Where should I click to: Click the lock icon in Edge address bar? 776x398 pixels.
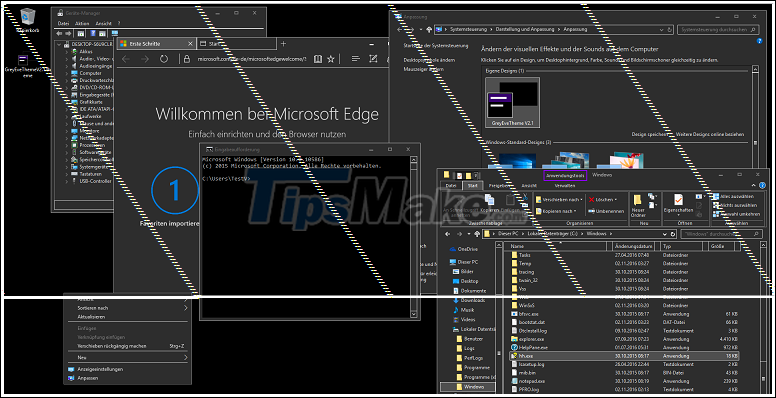coord(186,59)
